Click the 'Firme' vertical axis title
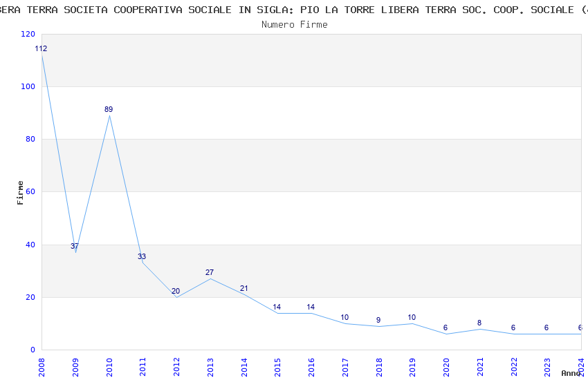 point(20,193)
